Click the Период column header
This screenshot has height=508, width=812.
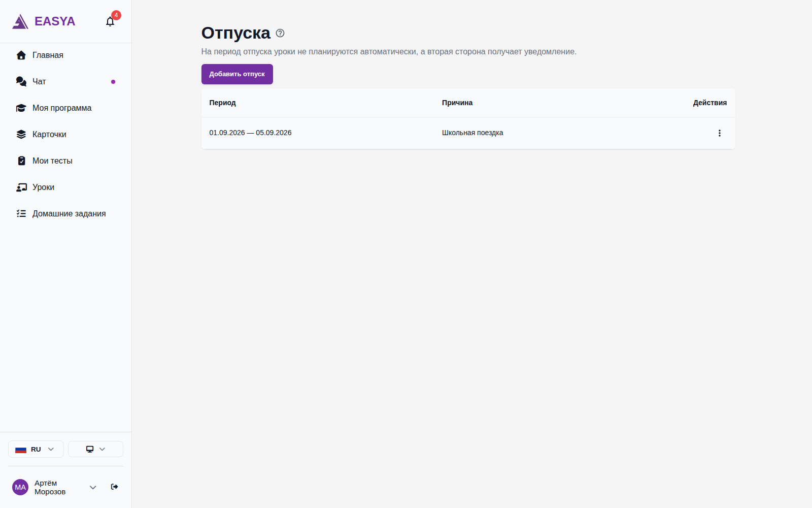pos(222,103)
